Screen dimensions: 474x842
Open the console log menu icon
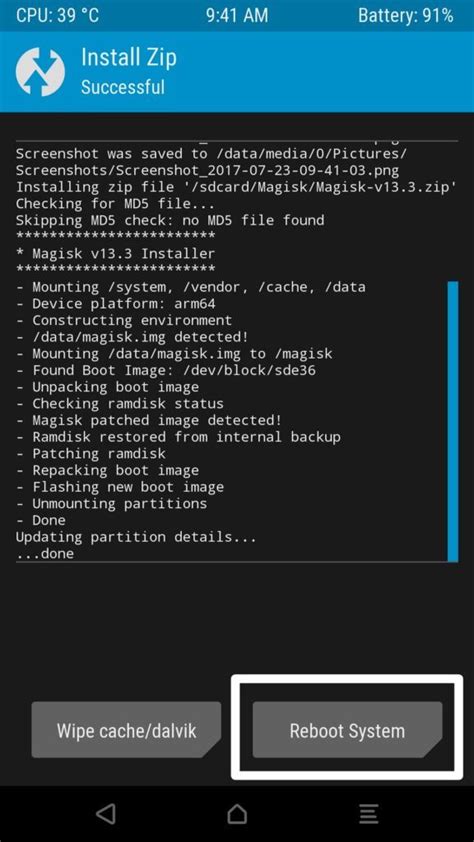point(369,814)
